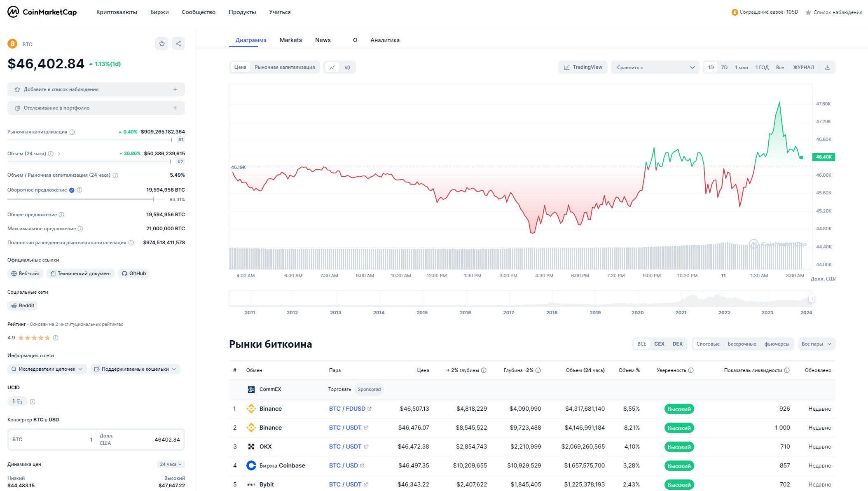Screen dimensions: 868x491
Task: Switch to News tab
Action: pos(323,40)
